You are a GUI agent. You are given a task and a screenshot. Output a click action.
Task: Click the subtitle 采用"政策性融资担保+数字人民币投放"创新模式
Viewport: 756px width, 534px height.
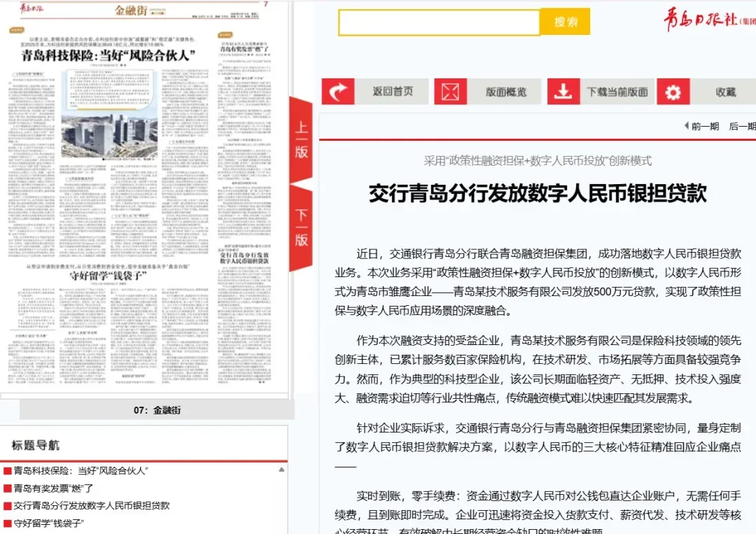(538, 161)
